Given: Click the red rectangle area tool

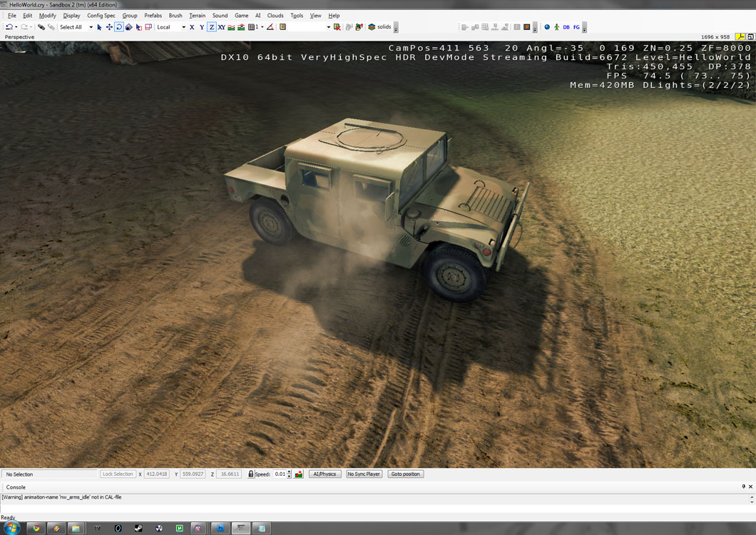Looking at the screenshot, I should [148, 27].
